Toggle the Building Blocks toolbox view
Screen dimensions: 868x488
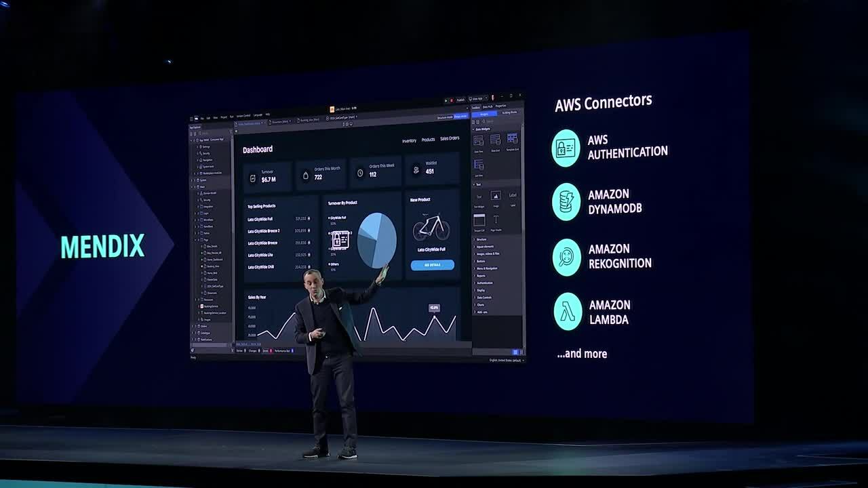point(509,113)
